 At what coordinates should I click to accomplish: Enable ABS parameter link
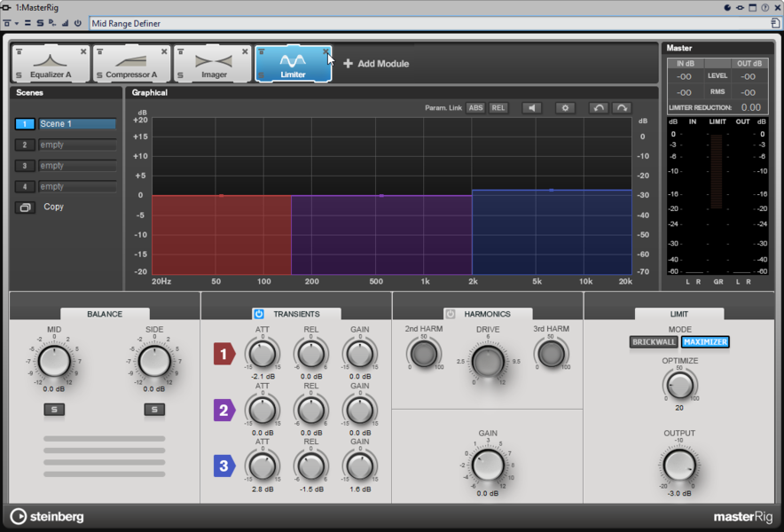click(x=475, y=108)
